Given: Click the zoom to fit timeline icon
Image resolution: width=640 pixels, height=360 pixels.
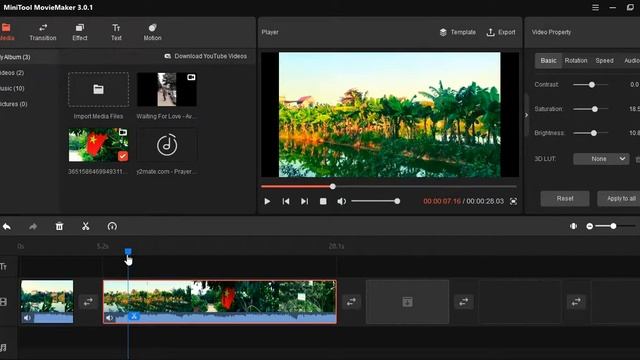Looking at the screenshot, I should [573, 226].
